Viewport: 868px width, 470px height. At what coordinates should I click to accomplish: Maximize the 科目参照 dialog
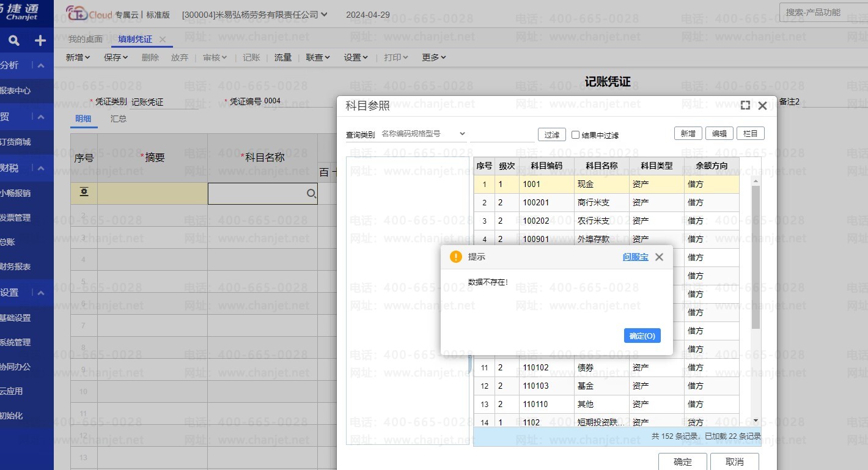click(745, 106)
